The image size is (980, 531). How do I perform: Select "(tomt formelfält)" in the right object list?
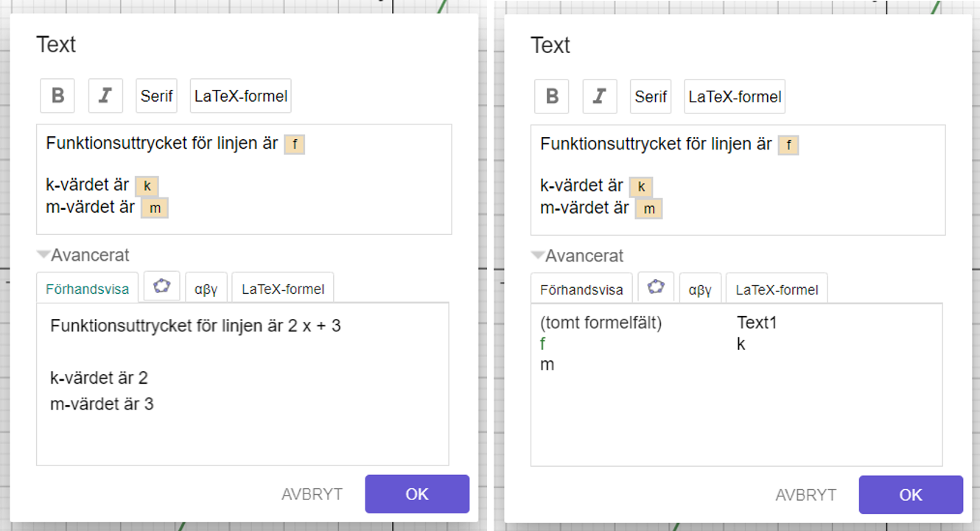tap(601, 323)
